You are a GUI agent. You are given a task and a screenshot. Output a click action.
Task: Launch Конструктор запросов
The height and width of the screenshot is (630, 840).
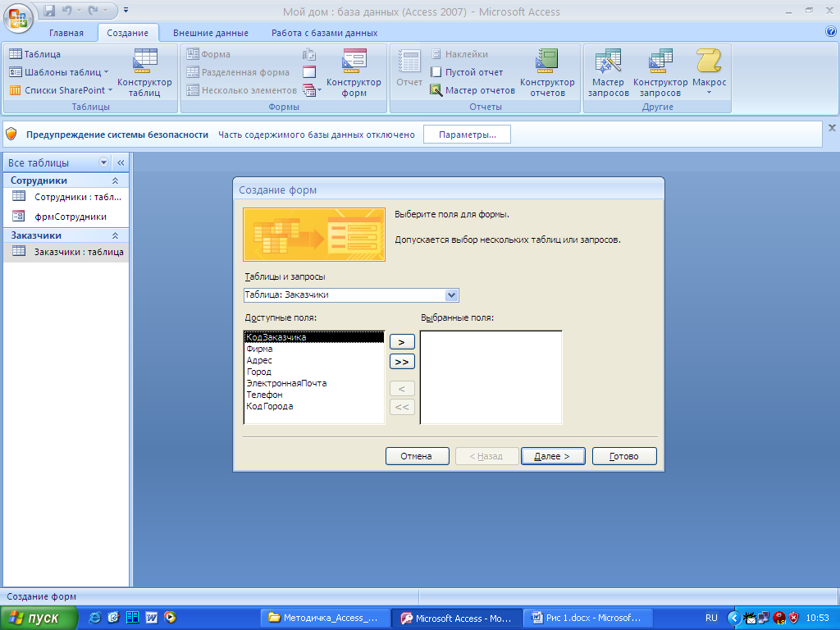[x=660, y=72]
